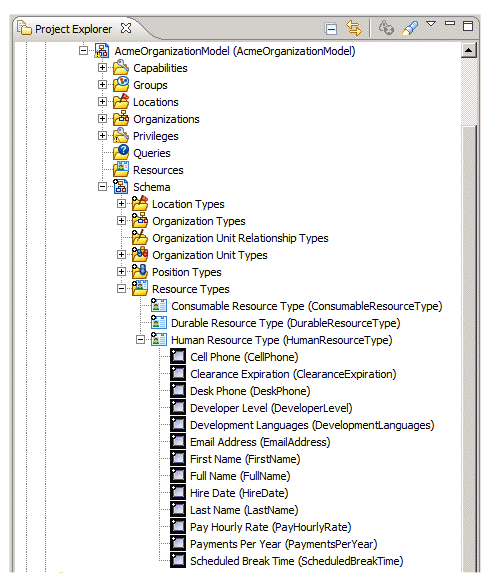Close the Project Explorer tab
The height and width of the screenshot is (579, 488).
point(126,28)
